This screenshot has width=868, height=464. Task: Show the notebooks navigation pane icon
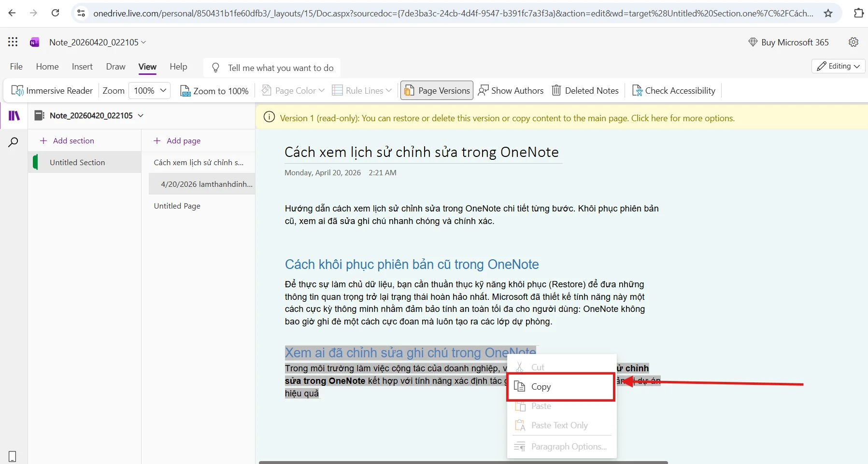14,115
